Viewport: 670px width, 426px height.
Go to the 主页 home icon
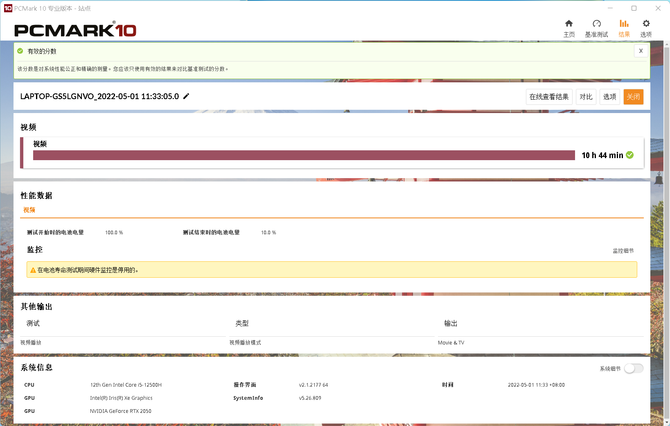[569, 28]
